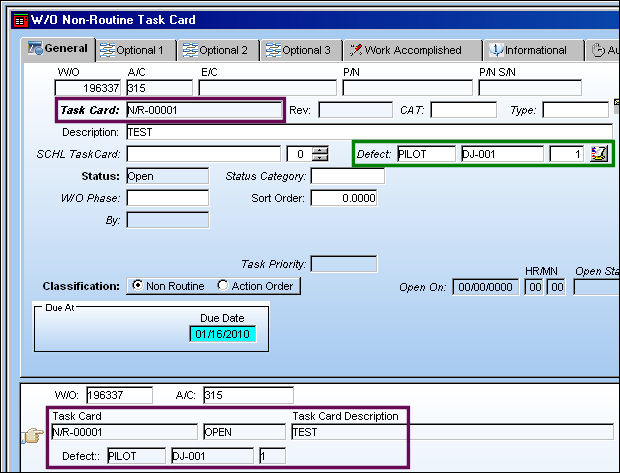The image size is (620, 473).
Task: Click the empty P/N field
Action: [407, 88]
